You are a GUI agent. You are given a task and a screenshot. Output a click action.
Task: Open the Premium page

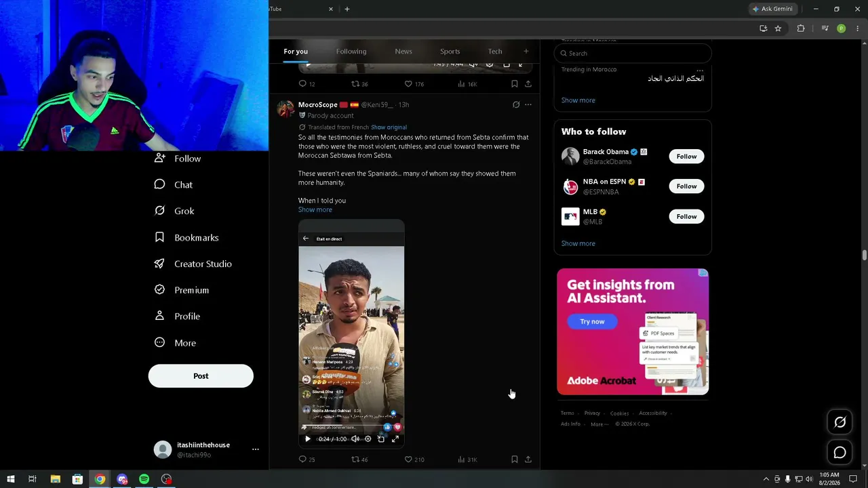point(182,290)
